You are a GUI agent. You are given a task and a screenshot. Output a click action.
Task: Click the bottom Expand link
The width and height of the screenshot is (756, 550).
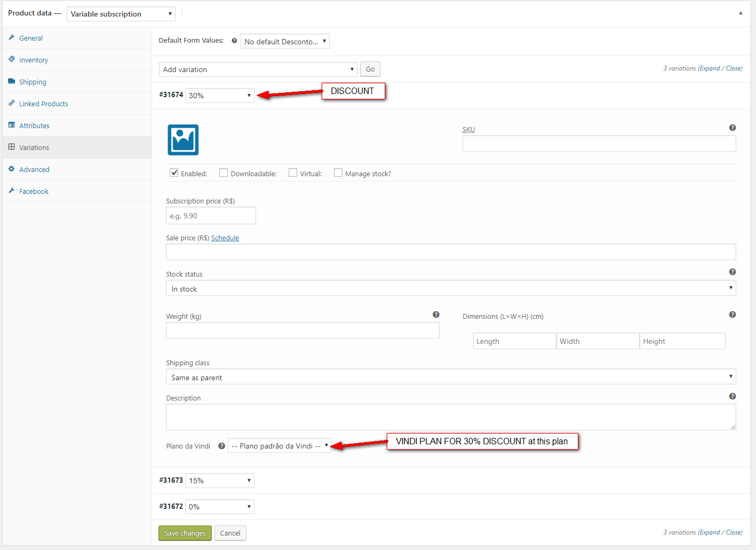(x=710, y=532)
